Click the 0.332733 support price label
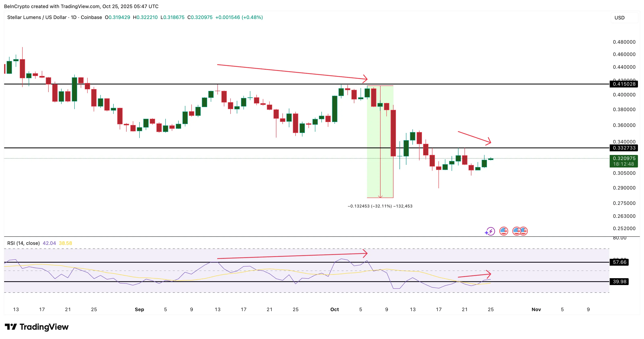The height and width of the screenshot is (339, 644). click(623, 148)
